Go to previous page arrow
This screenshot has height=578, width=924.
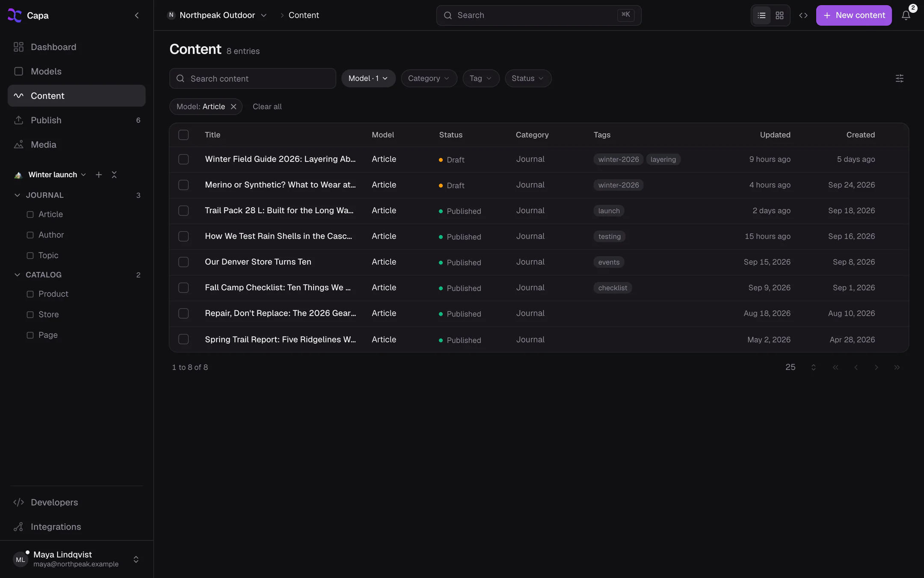click(856, 367)
